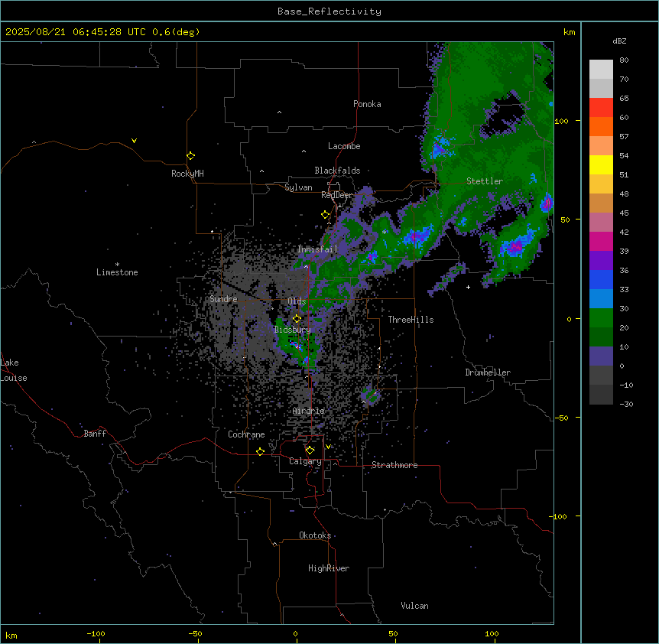Click the small isolated echo northeast of Airdrie
The height and width of the screenshot is (644, 659).
click(x=371, y=395)
